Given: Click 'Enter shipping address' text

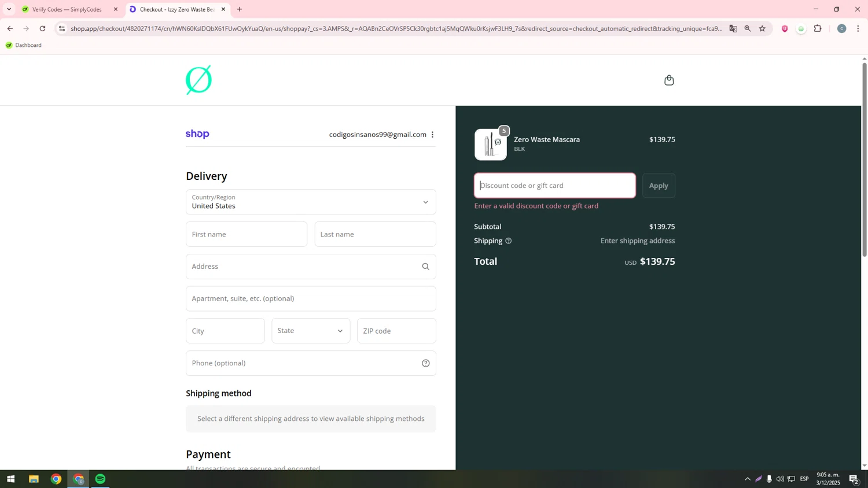Looking at the screenshot, I should click(x=638, y=241).
